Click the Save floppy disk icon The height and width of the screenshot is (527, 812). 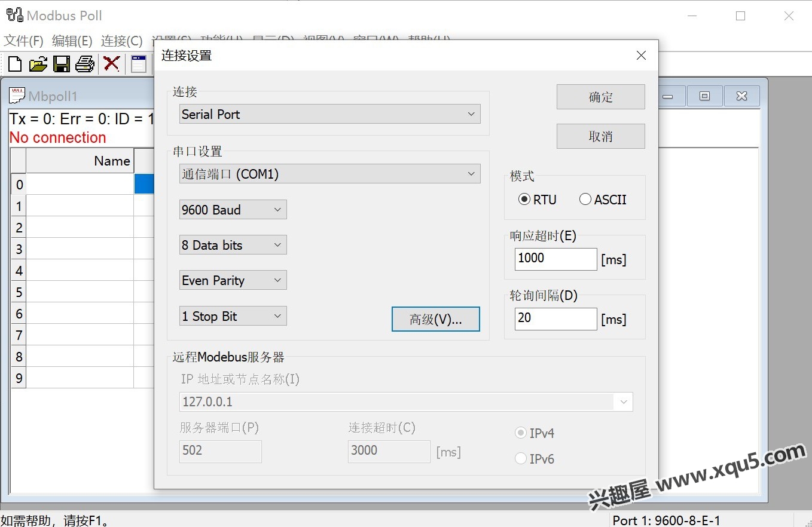[62, 64]
